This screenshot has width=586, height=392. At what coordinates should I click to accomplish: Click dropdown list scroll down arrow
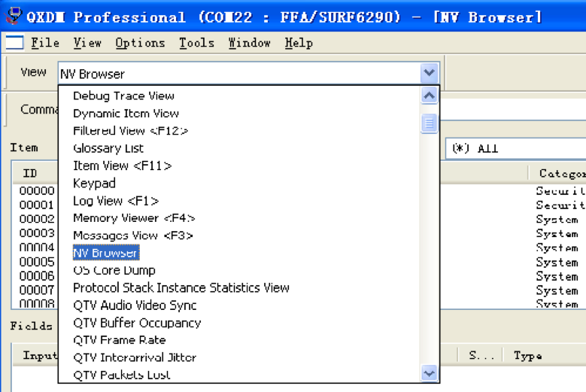(x=429, y=373)
